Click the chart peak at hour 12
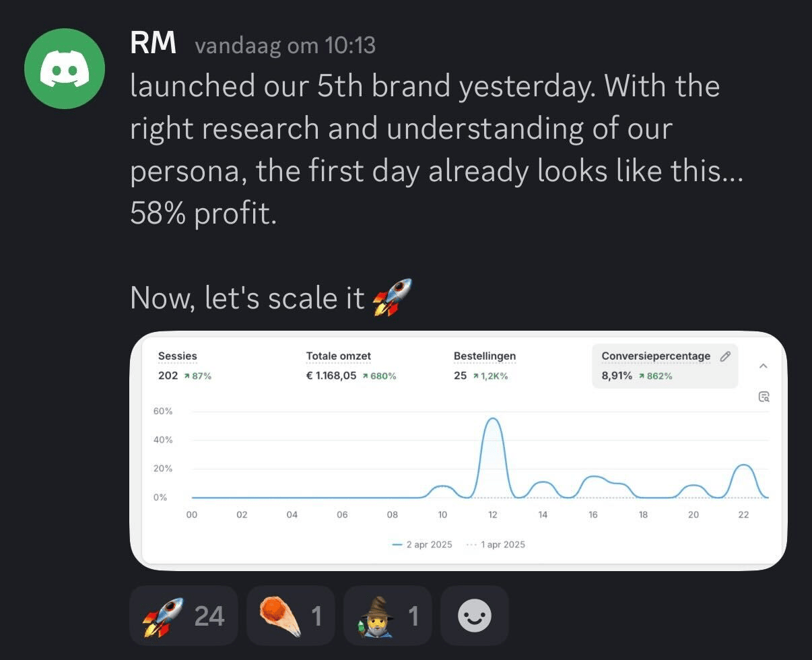The width and height of the screenshot is (812, 660). [493, 419]
